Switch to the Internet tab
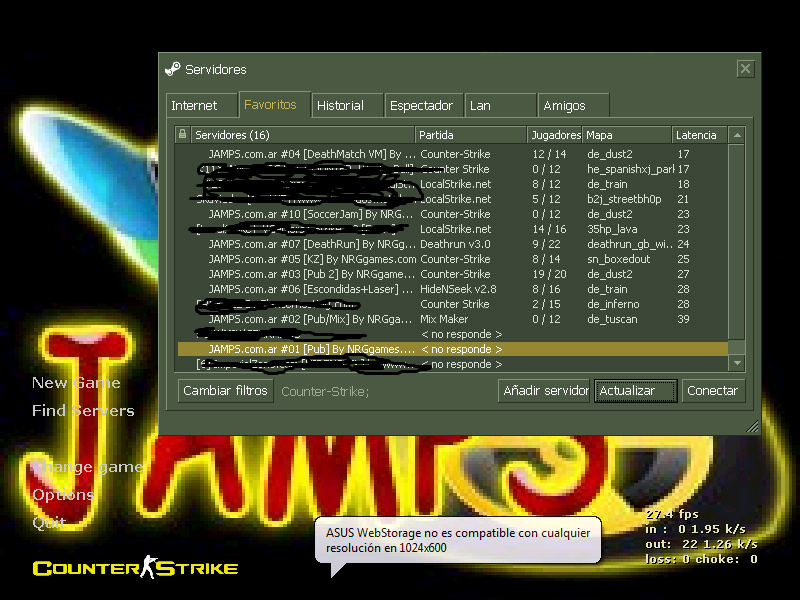Image resolution: width=800 pixels, height=602 pixels. click(x=202, y=106)
